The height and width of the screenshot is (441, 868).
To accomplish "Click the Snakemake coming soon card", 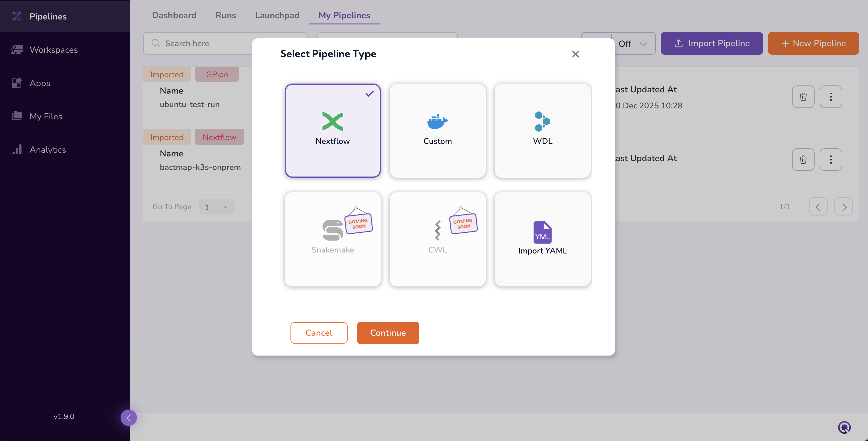I will [x=333, y=239].
